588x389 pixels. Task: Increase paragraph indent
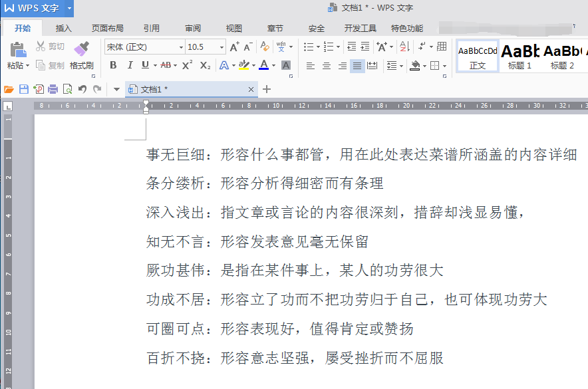[x=365, y=47]
